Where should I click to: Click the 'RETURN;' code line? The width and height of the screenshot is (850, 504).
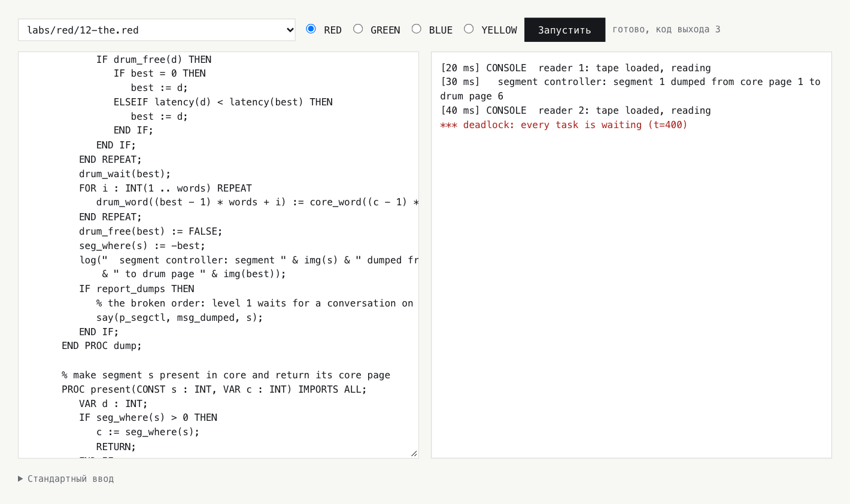116,447
